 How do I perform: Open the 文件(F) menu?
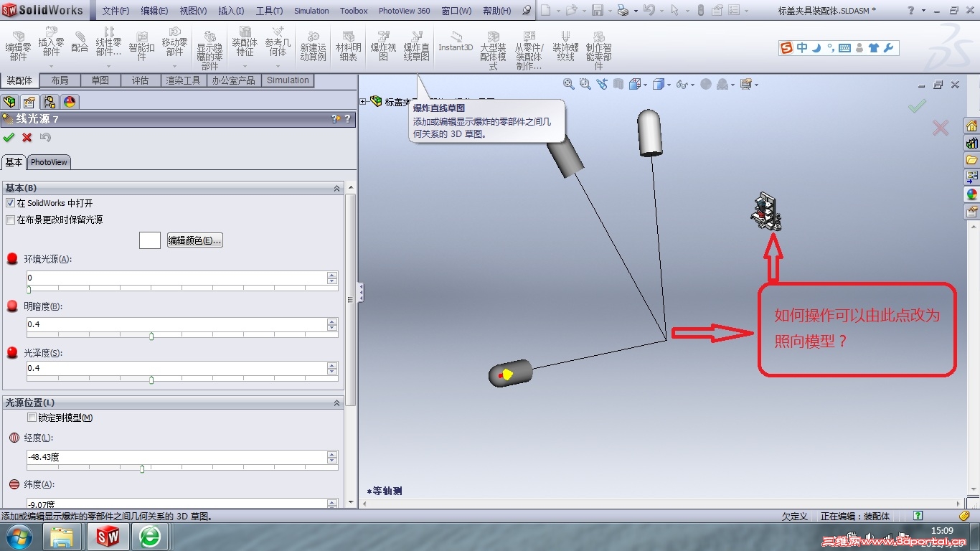116,11
